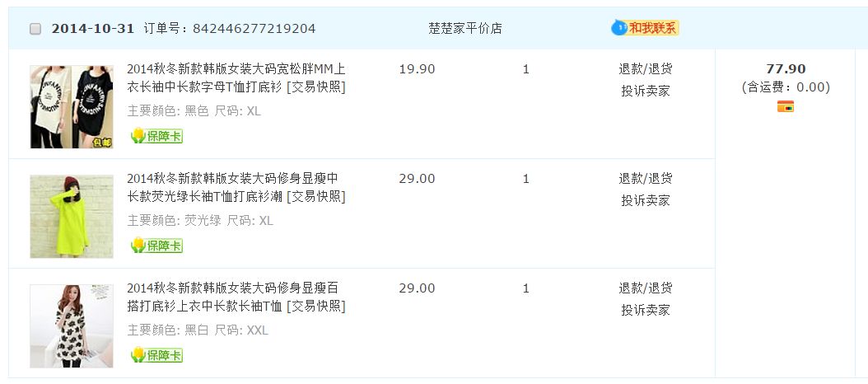Request 退款/退货 for the 19.90 item
The width and height of the screenshot is (868, 384).
click(646, 69)
